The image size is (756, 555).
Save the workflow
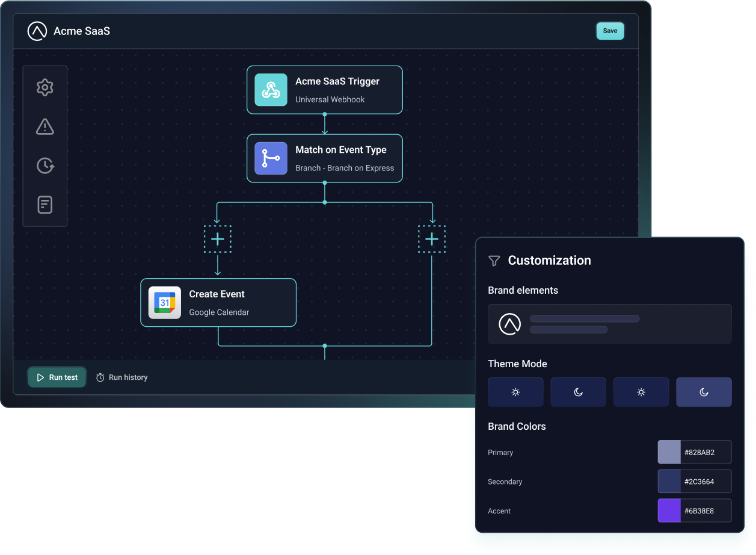point(610,31)
